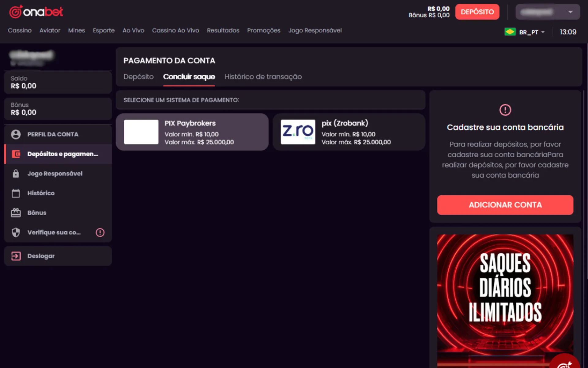Screen dimensions: 588x368
Task: Click Valor máx. R$ 25.000,00 under PIX Paybrokers
Action: coord(199,142)
